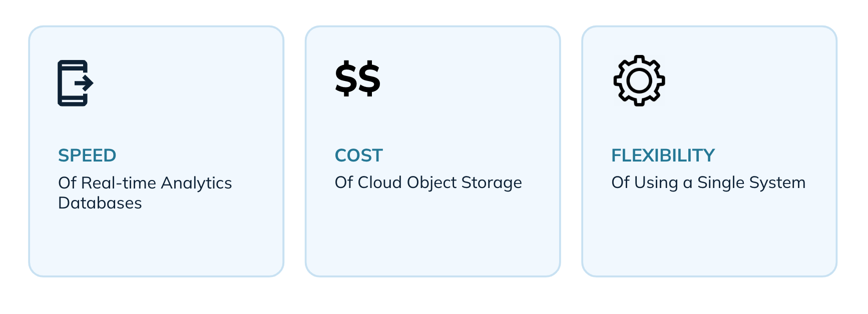Open the Speed feature card
868x314 pixels.
click(x=156, y=151)
